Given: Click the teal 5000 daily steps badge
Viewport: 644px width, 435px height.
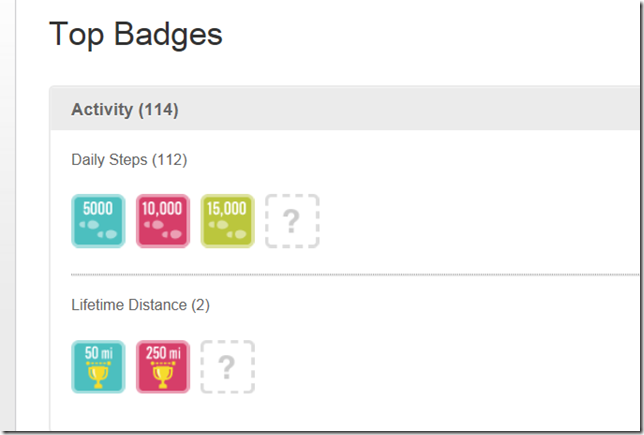Looking at the screenshot, I should pyautogui.click(x=98, y=220).
